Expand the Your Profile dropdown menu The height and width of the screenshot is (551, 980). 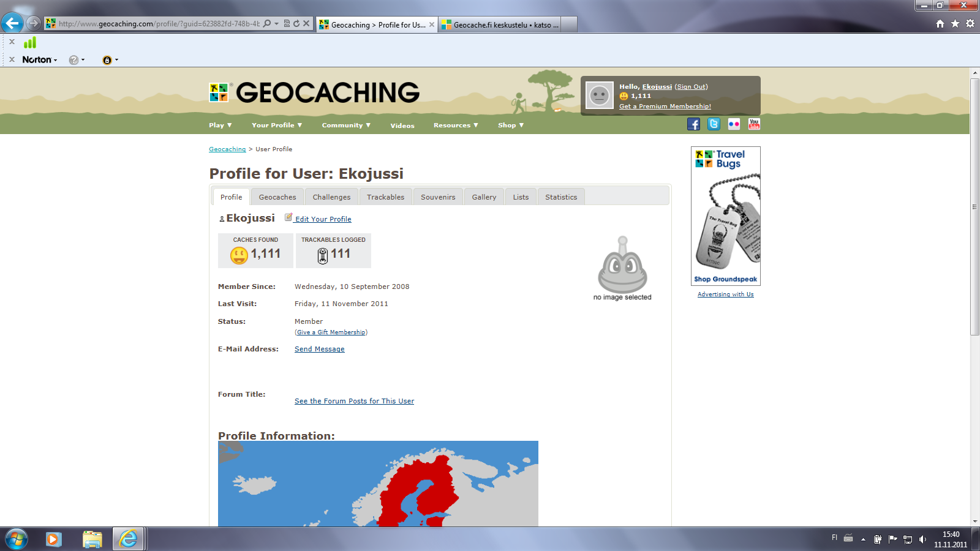(x=277, y=126)
